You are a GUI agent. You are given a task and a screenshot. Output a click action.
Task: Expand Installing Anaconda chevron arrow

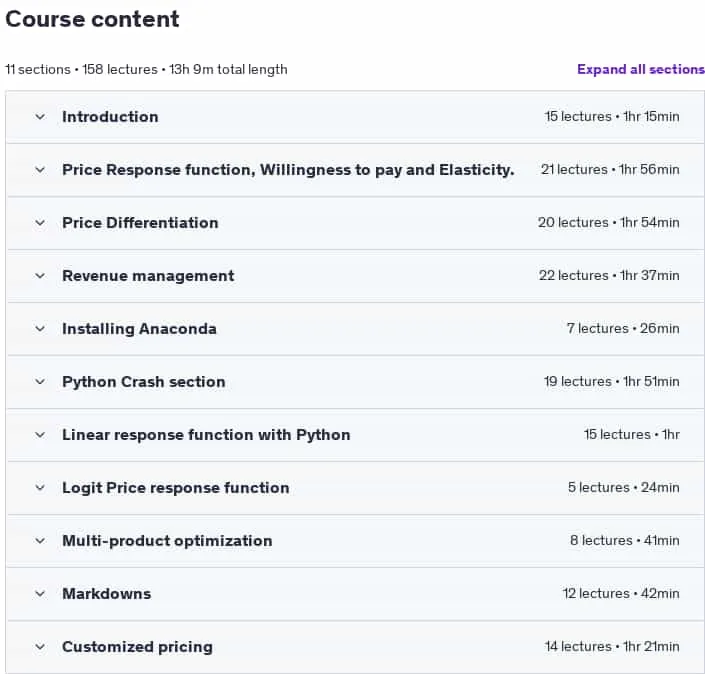(x=40, y=329)
